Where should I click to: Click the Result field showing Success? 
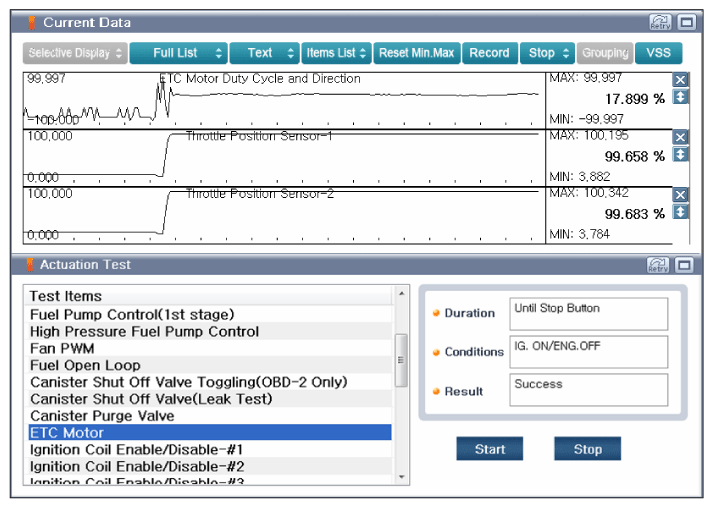click(588, 390)
